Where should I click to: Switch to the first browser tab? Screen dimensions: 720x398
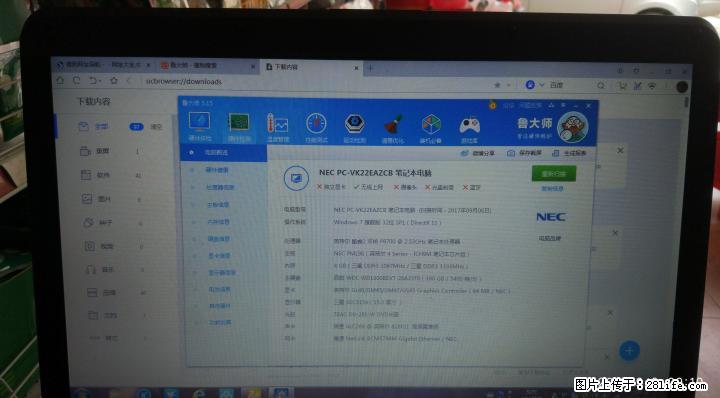(x=103, y=65)
